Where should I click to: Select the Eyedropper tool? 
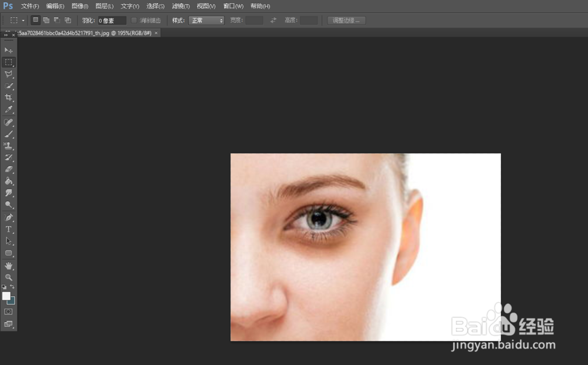pyautogui.click(x=8, y=110)
